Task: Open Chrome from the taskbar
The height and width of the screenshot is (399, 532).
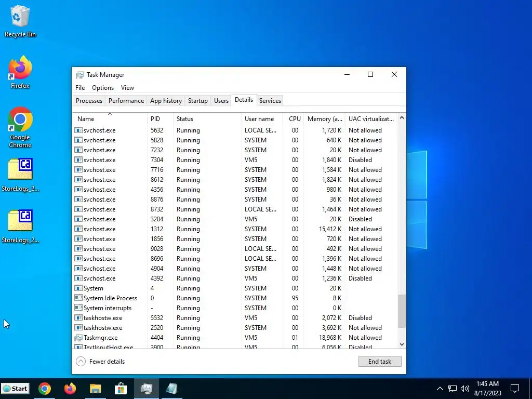Action: tap(45, 389)
